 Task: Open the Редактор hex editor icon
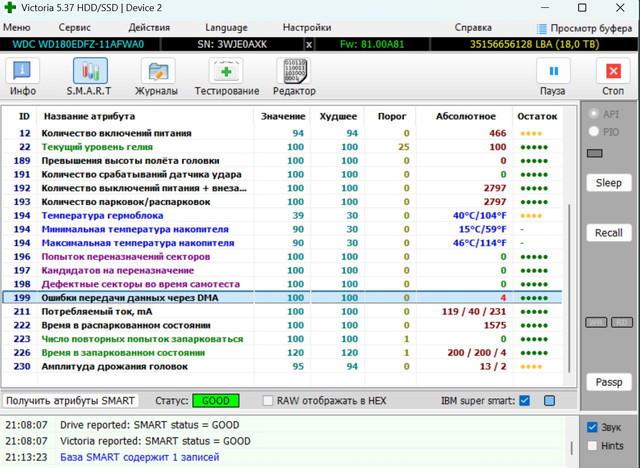tap(294, 71)
